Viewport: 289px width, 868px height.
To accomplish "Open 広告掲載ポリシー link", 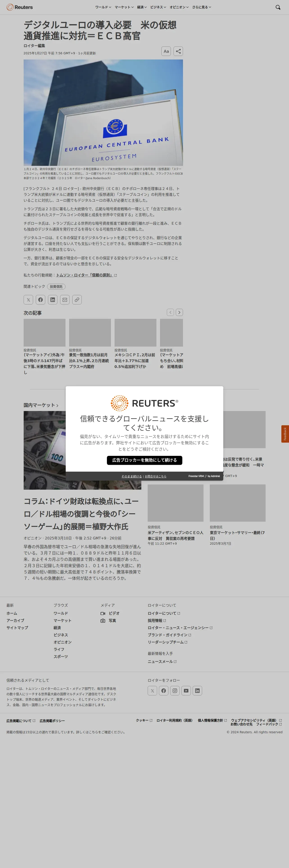I will pos(52,721).
